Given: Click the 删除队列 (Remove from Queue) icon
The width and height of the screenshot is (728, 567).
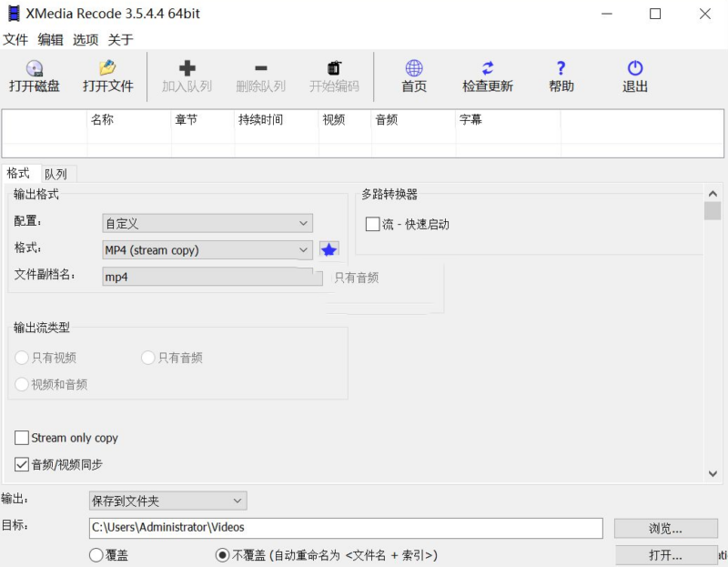Looking at the screenshot, I should point(261,76).
